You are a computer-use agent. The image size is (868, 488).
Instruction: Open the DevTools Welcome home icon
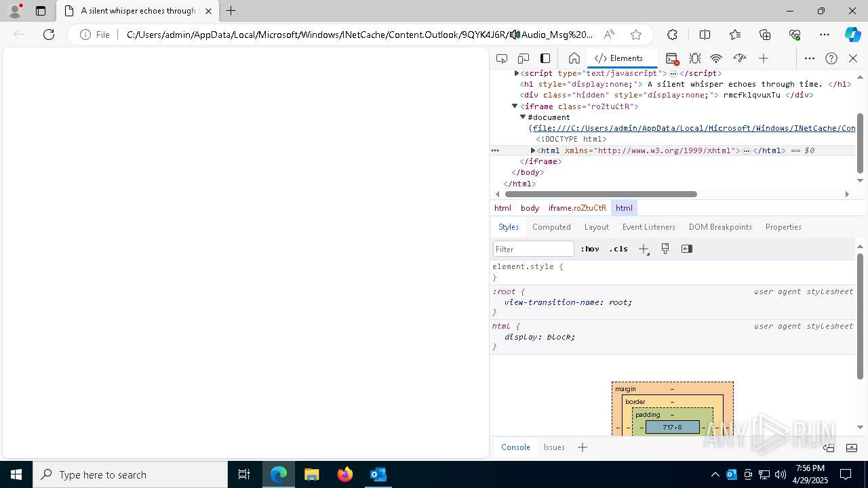[574, 58]
